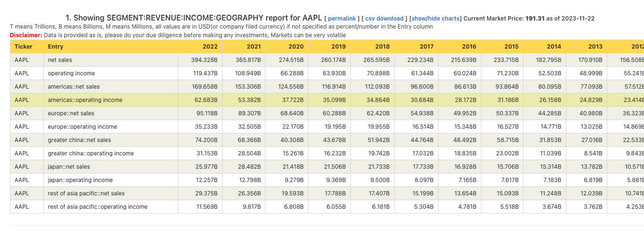Select 'rest of asia pacific::operating income' entry
644x234 pixels.
click(x=111, y=207)
